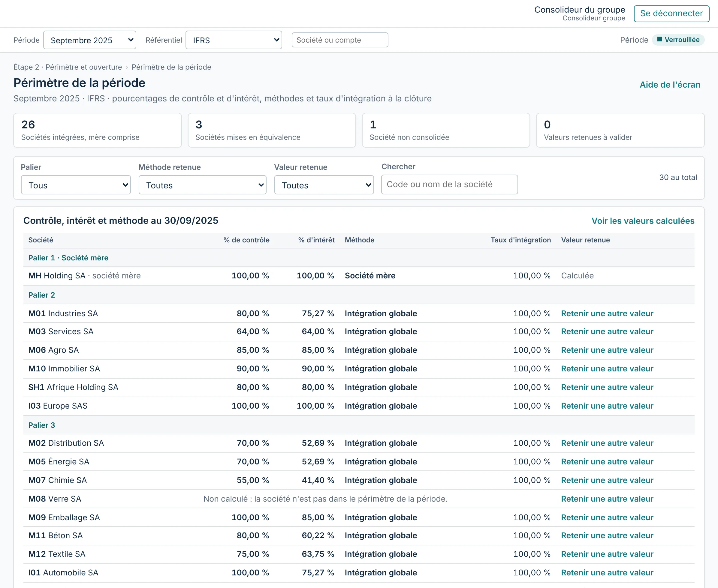718x588 pixels.
Task: Focus the Code ou nom de la société field
Action: pyautogui.click(x=449, y=184)
